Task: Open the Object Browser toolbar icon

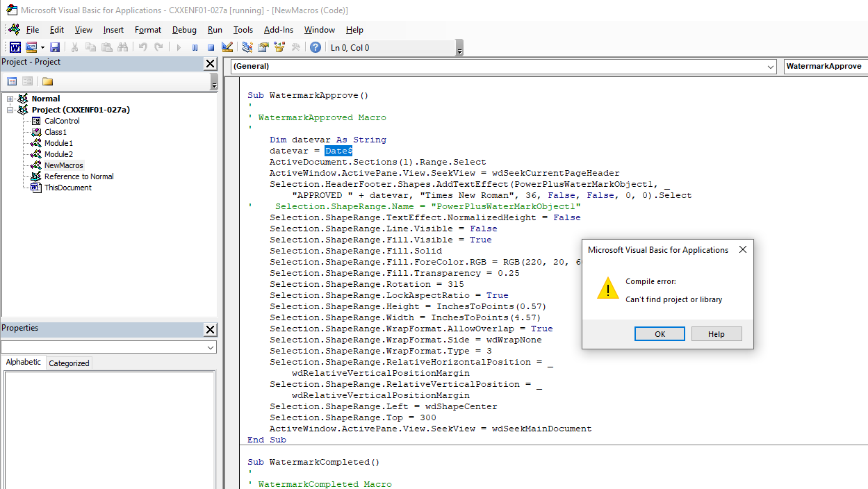Action: pyautogui.click(x=279, y=47)
